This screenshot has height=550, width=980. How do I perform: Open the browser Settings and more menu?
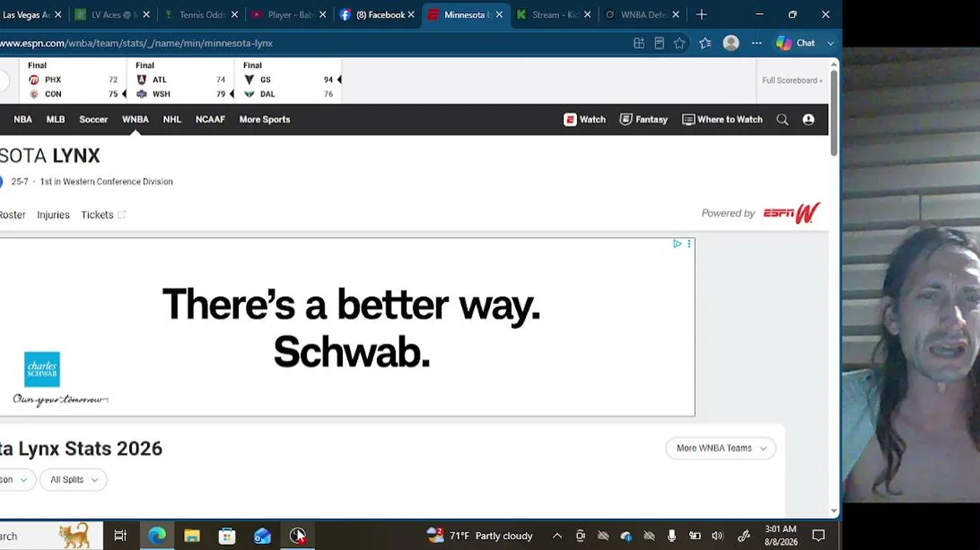pos(756,44)
